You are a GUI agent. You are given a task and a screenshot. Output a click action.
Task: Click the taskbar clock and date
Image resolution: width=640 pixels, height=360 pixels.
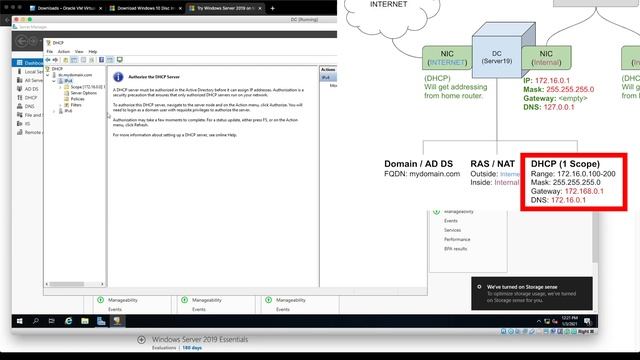coord(569,321)
